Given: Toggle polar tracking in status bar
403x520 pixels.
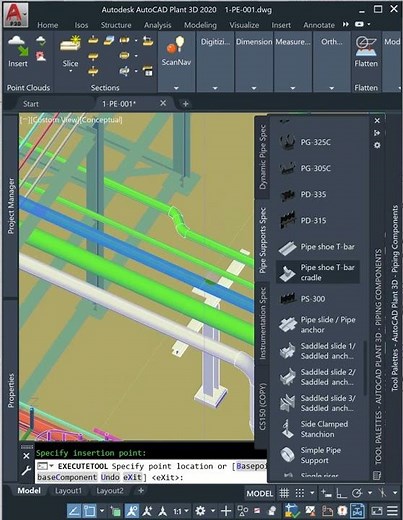Looking at the screenshot, I should click(x=357, y=493).
